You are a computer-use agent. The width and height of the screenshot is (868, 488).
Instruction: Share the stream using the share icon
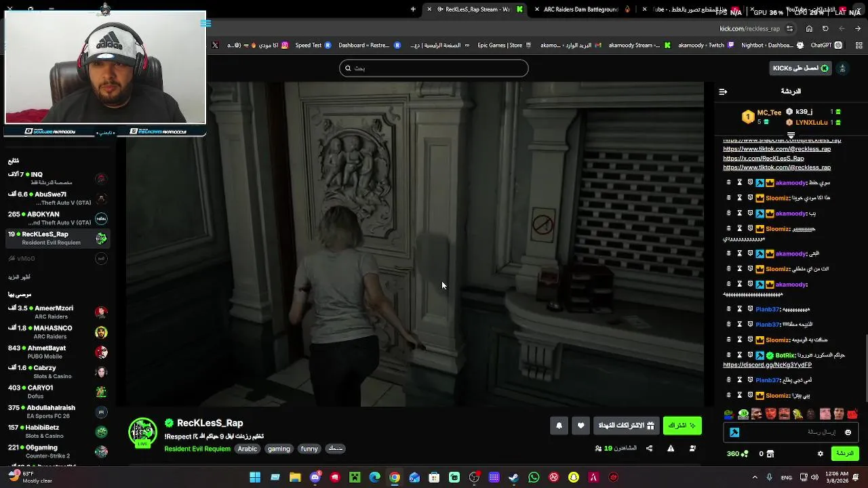(x=649, y=448)
